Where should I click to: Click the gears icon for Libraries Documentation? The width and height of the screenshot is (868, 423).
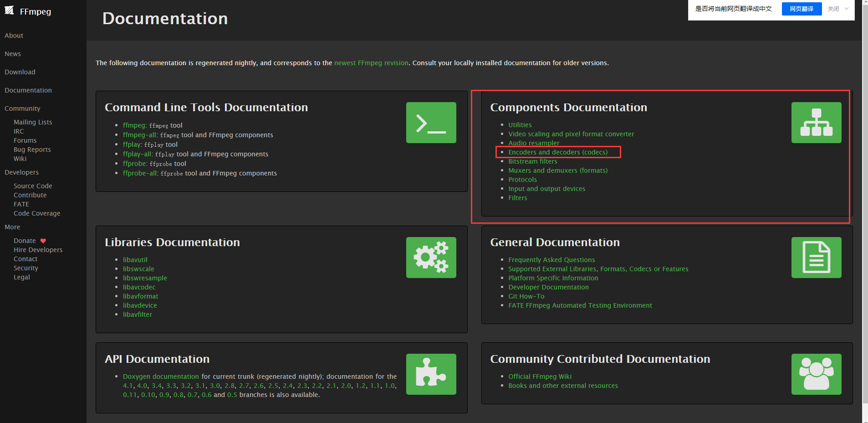coord(431,258)
